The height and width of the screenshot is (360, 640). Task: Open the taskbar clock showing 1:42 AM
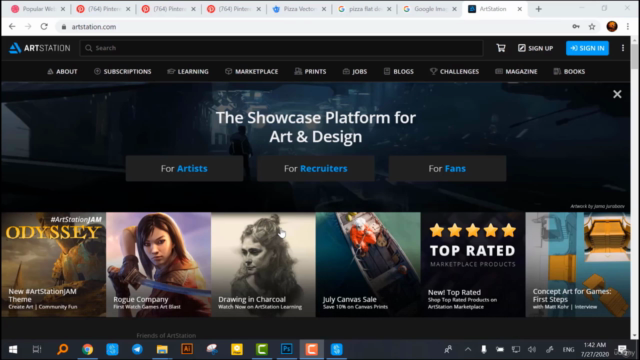coord(595,350)
